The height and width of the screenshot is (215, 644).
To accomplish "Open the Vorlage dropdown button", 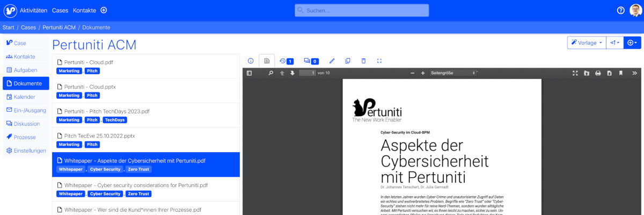I will point(587,42).
